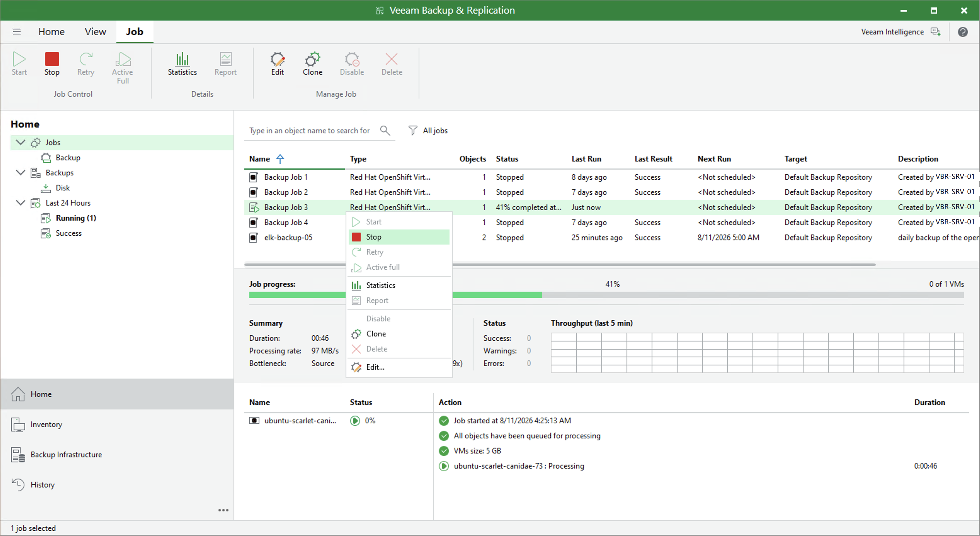
Task: Select the Backup Job 2 row
Action: (x=612, y=192)
